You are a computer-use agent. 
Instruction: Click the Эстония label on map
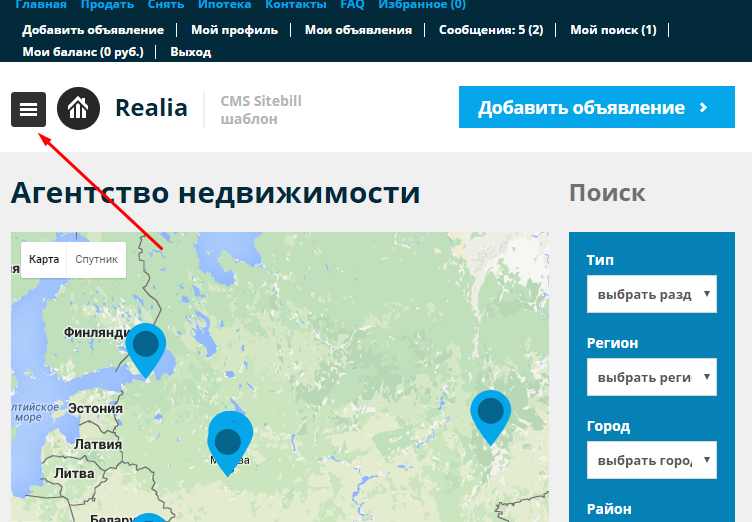click(95, 408)
